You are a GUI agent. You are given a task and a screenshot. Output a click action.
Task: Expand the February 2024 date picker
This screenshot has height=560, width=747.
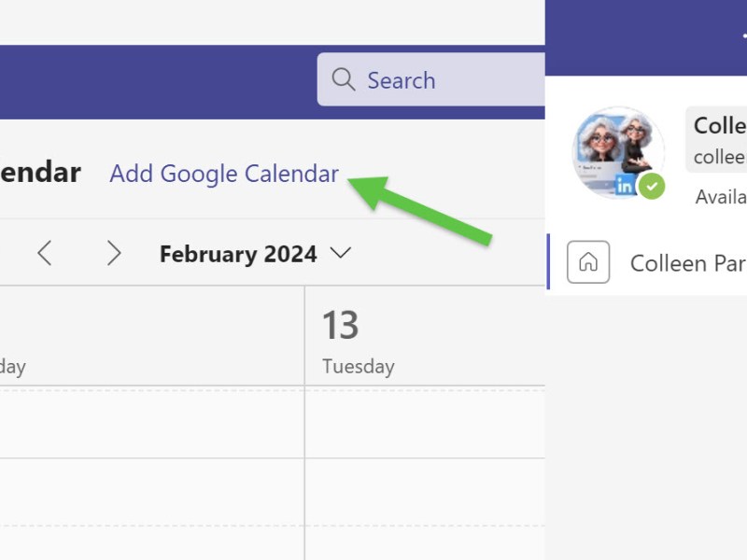click(238, 253)
